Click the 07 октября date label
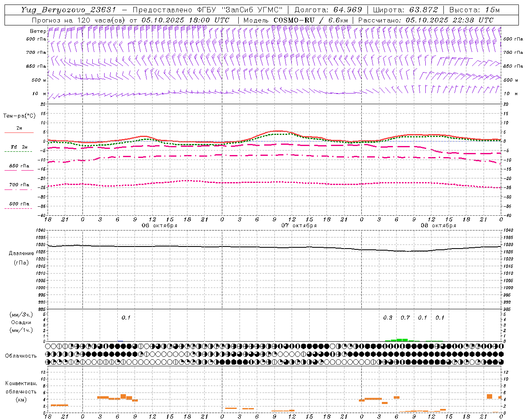This screenshot has height=420, width=525. tap(299, 226)
